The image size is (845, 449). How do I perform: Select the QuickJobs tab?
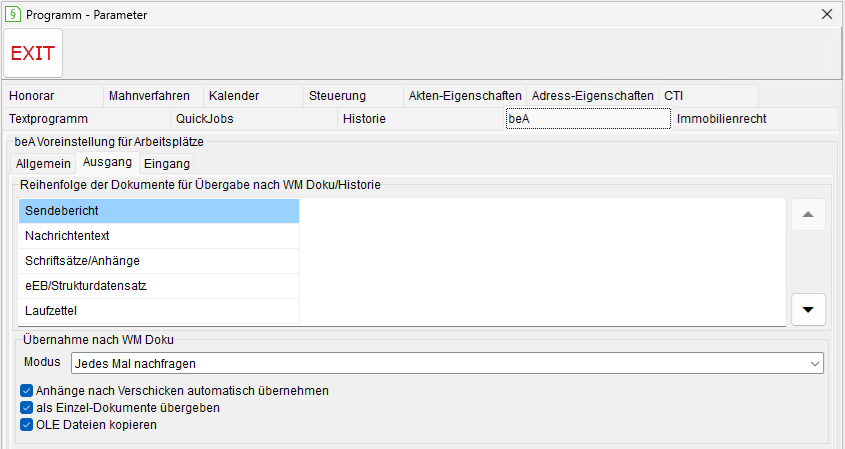(x=253, y=119)
